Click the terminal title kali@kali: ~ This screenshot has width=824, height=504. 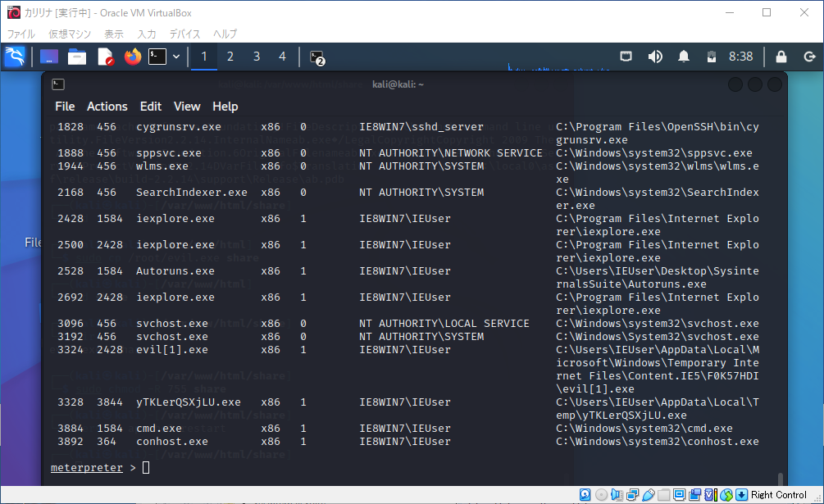(398, 84)
